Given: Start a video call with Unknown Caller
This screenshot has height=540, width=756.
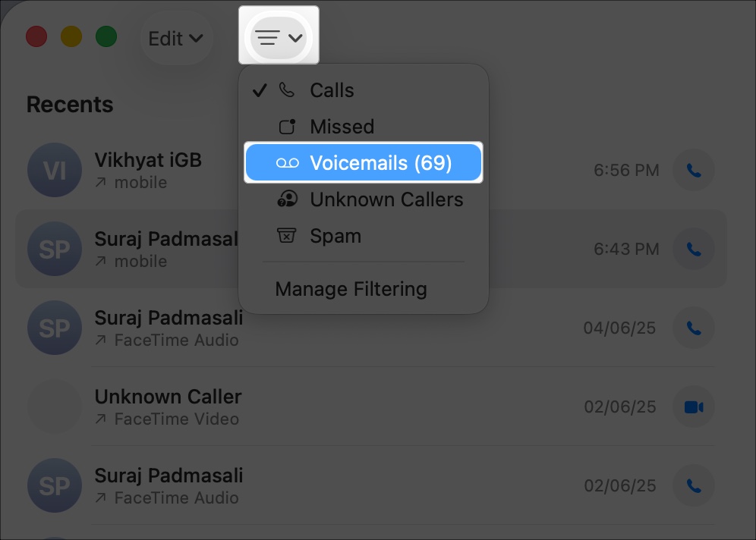Looking at the screenshot, I should point(694,407).
